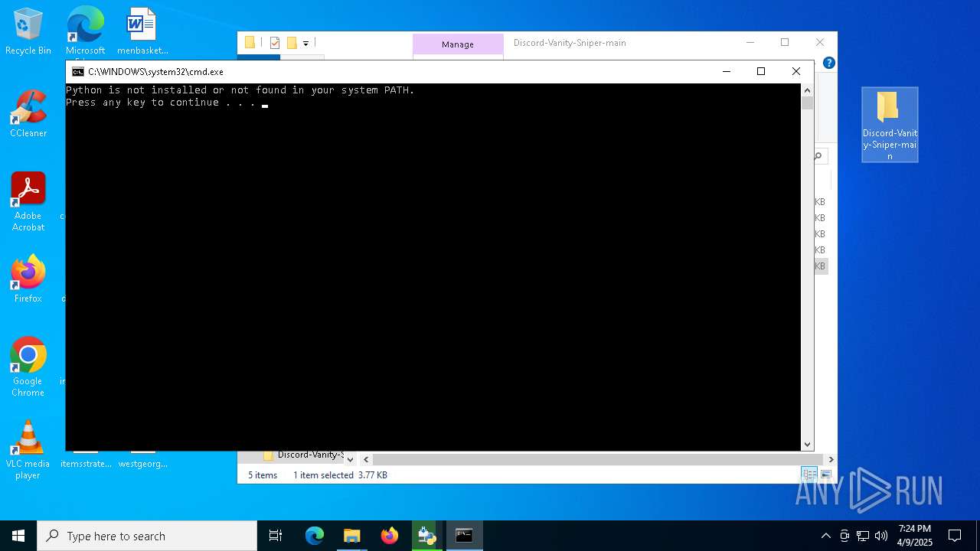The height and width of the screenshot is (551, 980).
Task: Launch CCleaner from the desktop
Action: pyautogui.click(x=28, y=114)
